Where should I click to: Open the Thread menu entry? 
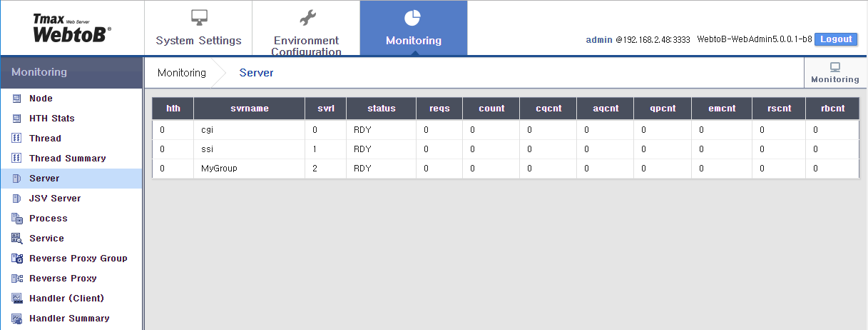(x=71, y=139)
